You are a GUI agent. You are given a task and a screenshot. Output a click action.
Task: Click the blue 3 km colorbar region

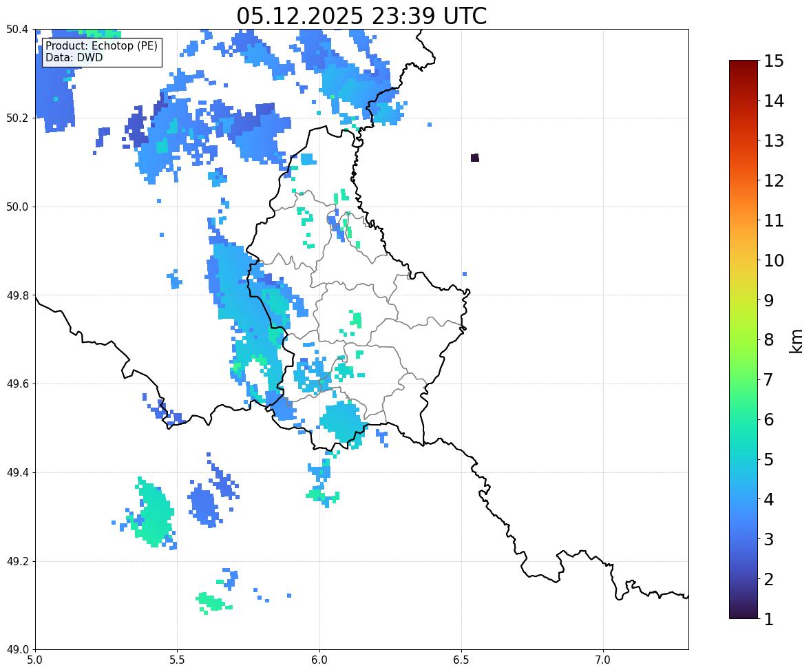click(744, 539)
